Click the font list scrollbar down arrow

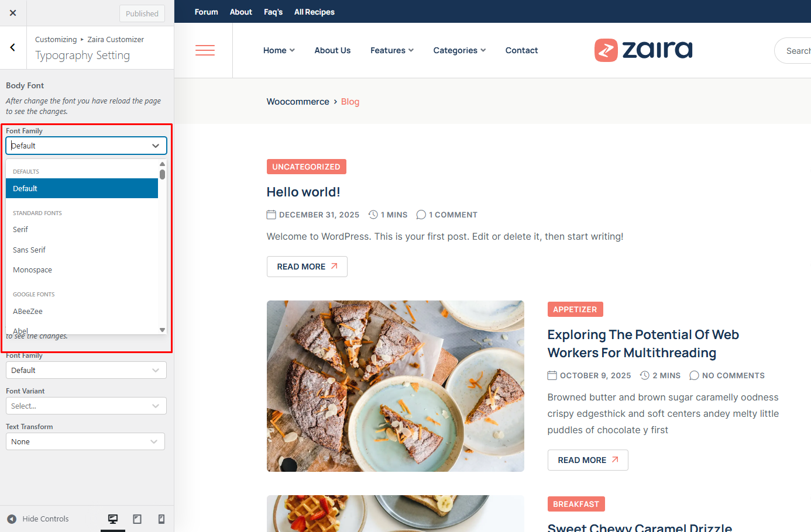click(x=162, y=330)
